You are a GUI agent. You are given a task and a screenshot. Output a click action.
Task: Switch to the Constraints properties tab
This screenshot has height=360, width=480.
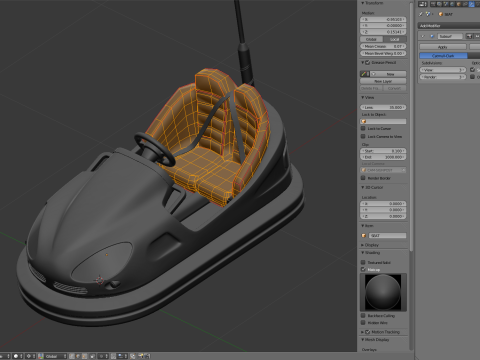tap(465, 4)
